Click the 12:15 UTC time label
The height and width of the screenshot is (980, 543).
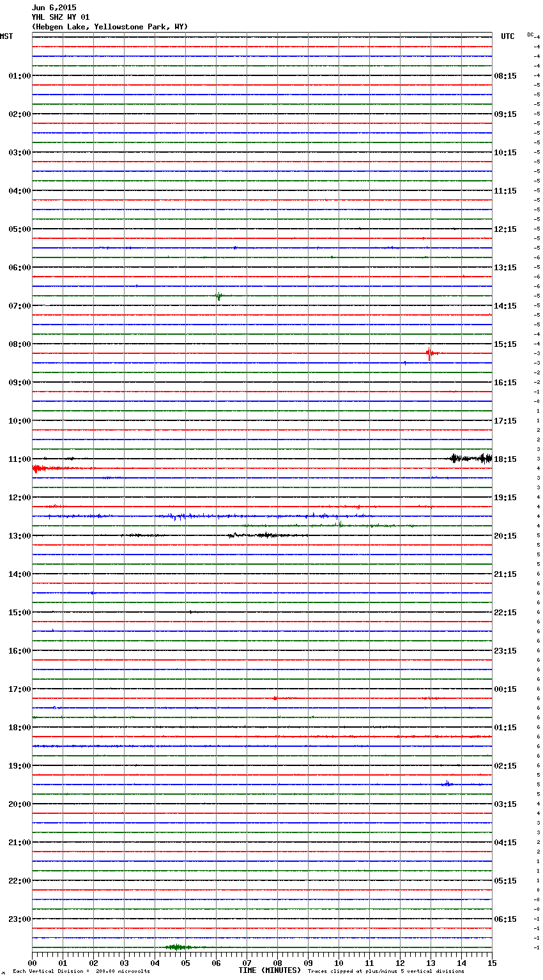point(505,229)
